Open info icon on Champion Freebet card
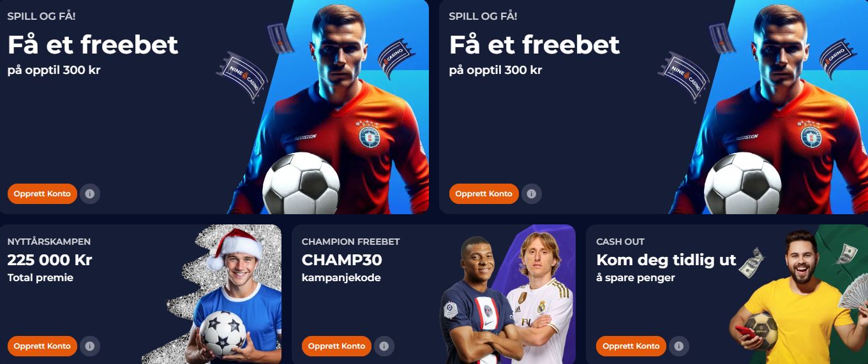Viewport: 868px width, 364px height. coord(384,346)
